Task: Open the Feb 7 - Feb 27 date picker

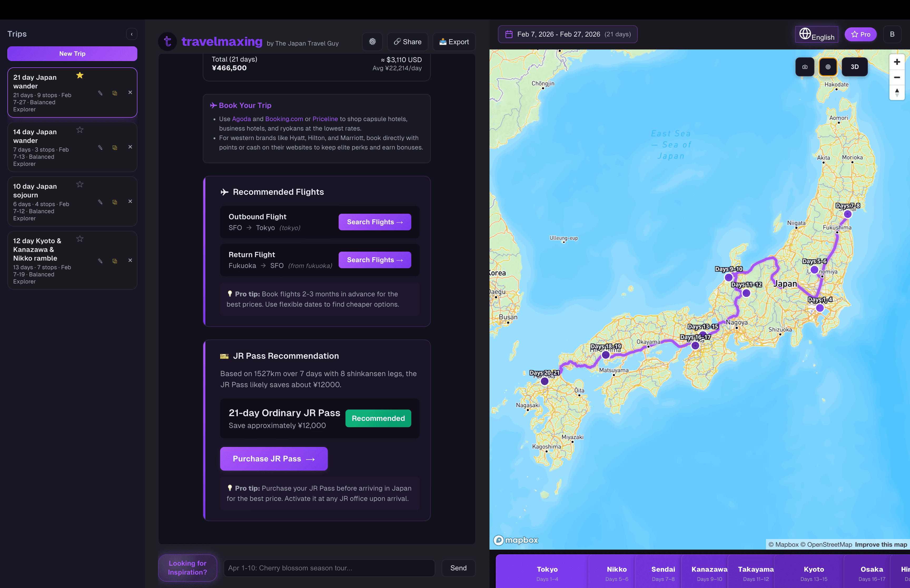Action: coord(567,34)
